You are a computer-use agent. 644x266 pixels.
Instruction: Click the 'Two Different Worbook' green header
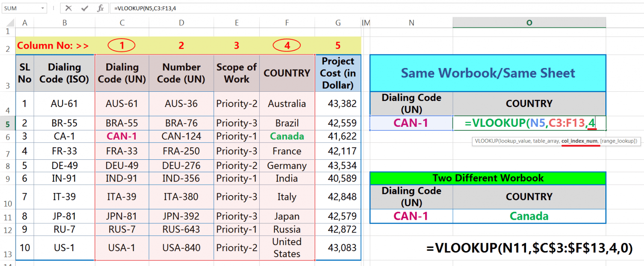coord(488,178)
